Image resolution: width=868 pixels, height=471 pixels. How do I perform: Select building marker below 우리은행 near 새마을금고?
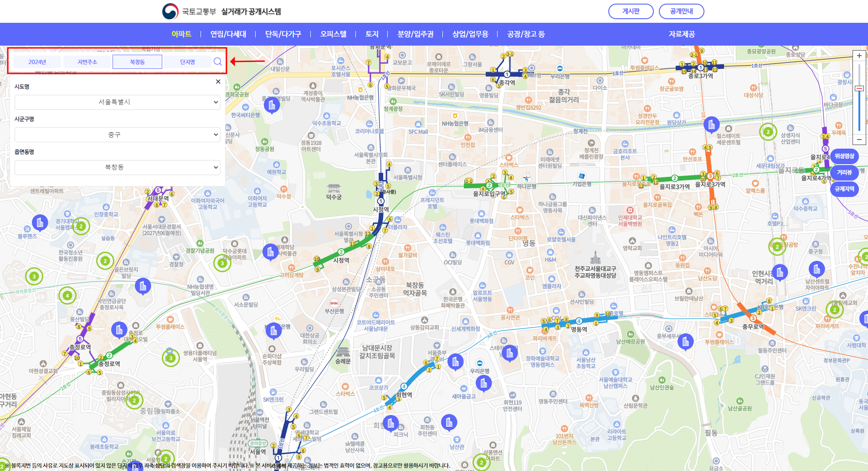[x=483, y=384]
